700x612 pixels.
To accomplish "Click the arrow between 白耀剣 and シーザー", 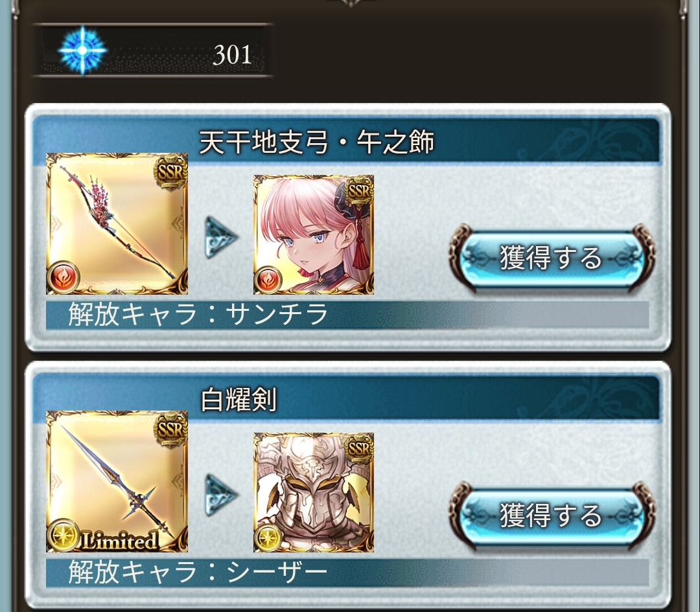I will 220,495.
